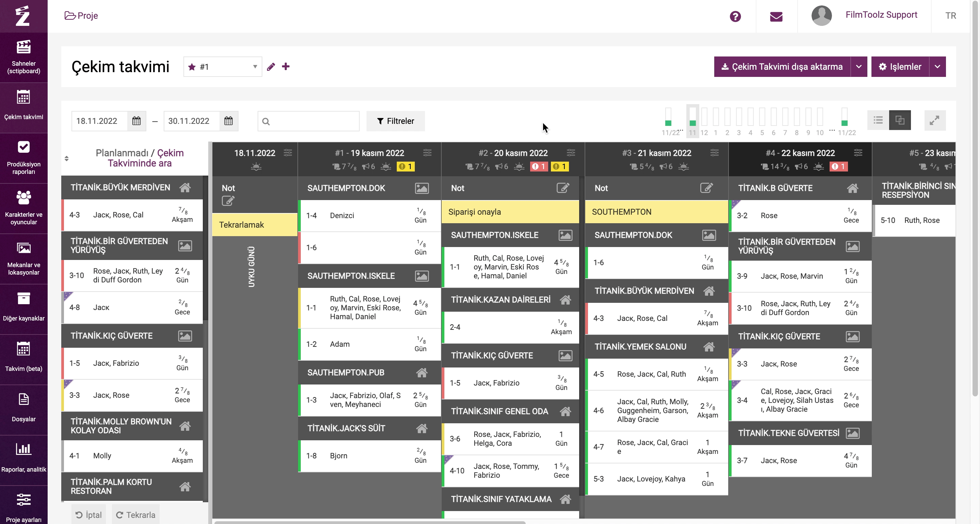
Task: Open the #1 schedule version dropdown
Action: click(x=223, y=67)
